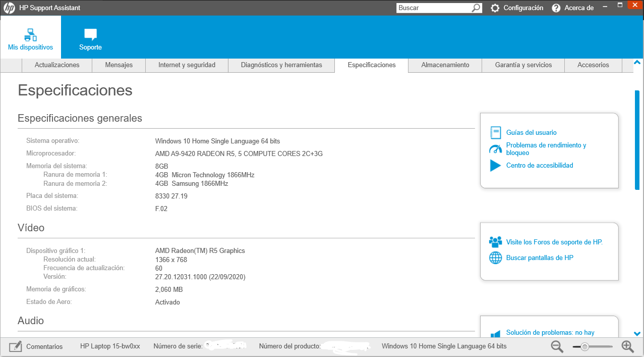Click the Soporte label
This screenshot has width=644, height=357.
tap(90, 47)
